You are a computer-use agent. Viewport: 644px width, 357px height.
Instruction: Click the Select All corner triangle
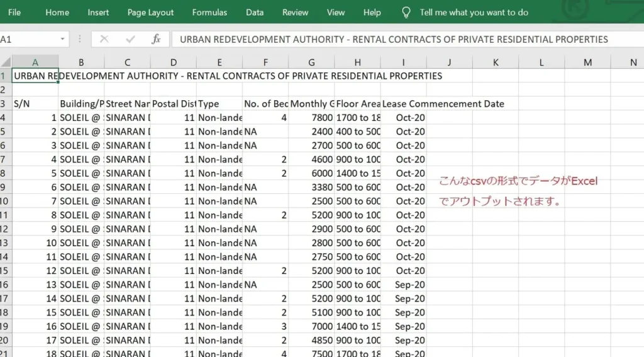pyautogui.click(x=6, y=62)
